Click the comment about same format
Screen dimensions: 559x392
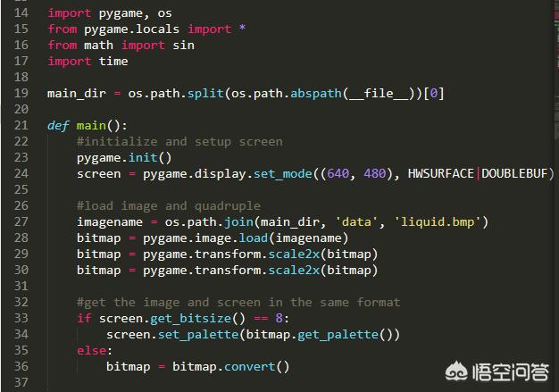point(238,302)
